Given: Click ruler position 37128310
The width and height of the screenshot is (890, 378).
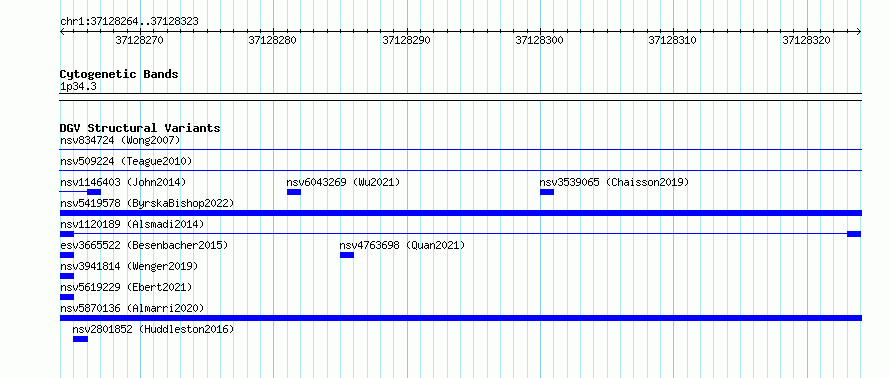Looking at the screenshot, I should (x=673, y=40).
